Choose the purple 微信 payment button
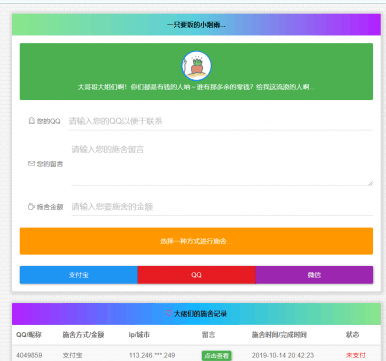386x361 pixels. click(x=314, y=275)
